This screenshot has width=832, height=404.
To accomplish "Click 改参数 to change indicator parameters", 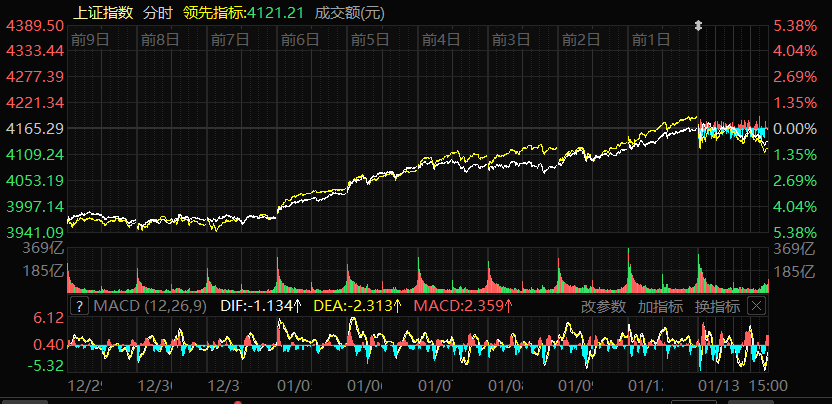I will [x=604, y=306].
